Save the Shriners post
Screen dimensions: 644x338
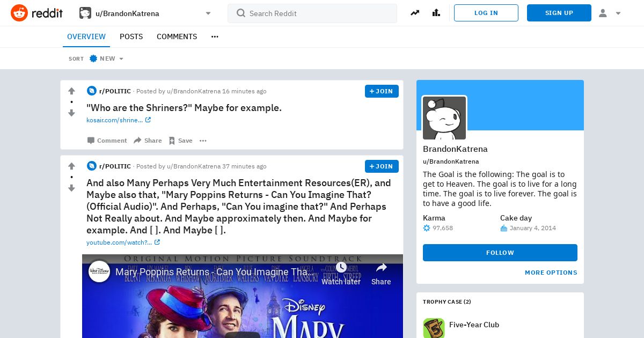coord(180,141)
